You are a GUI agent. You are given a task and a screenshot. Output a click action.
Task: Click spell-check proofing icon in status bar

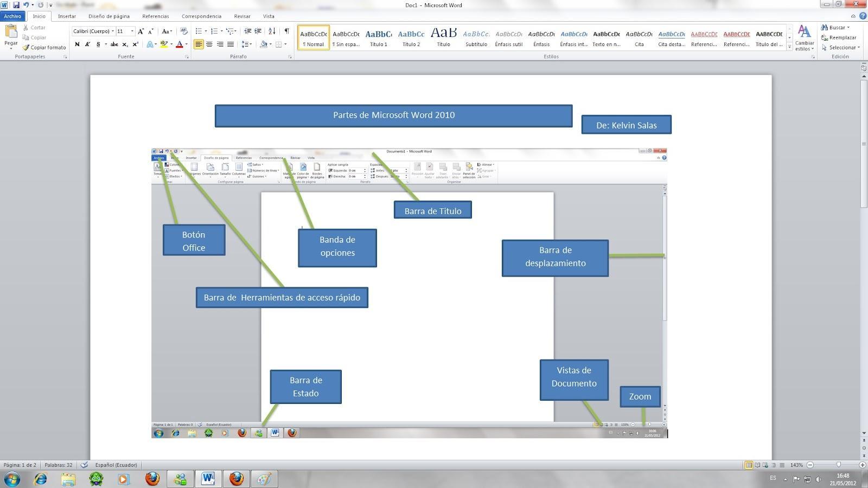(x=84, y=465)
